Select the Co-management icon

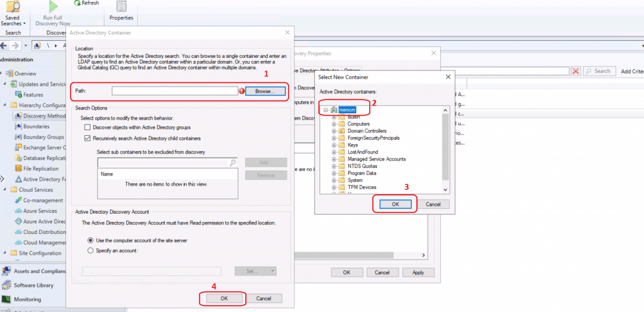(18, 200)
